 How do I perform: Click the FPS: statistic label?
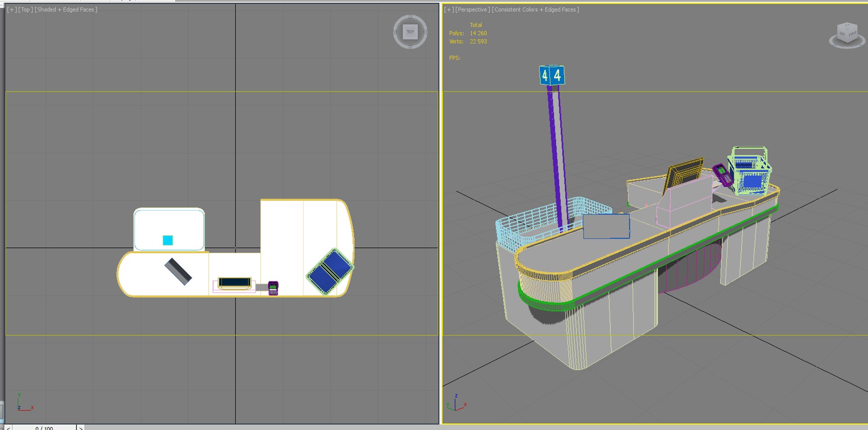pyautogui.click(x=454, y=58)
